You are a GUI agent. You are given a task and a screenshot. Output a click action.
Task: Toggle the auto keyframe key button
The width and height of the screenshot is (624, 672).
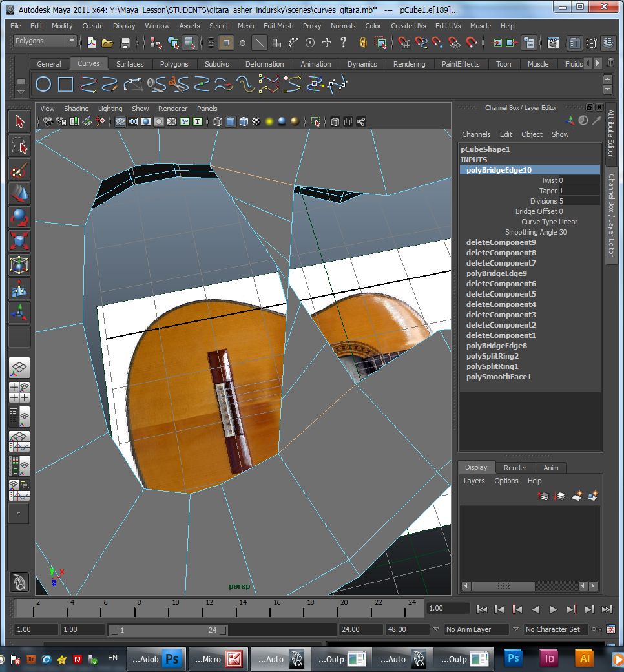click(x=596, y=629)
